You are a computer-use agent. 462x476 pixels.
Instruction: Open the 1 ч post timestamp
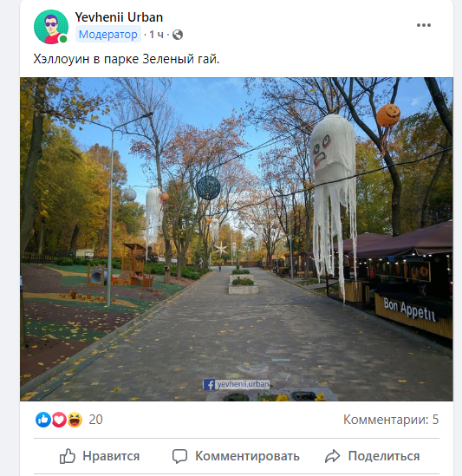[x=156, y=35]
